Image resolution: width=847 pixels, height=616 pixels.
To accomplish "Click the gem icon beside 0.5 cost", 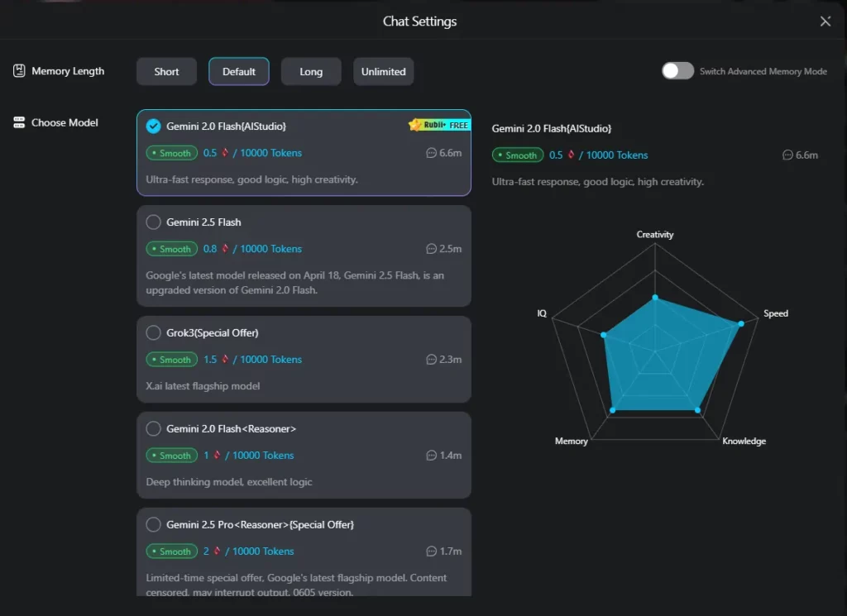I will (226, 152).
